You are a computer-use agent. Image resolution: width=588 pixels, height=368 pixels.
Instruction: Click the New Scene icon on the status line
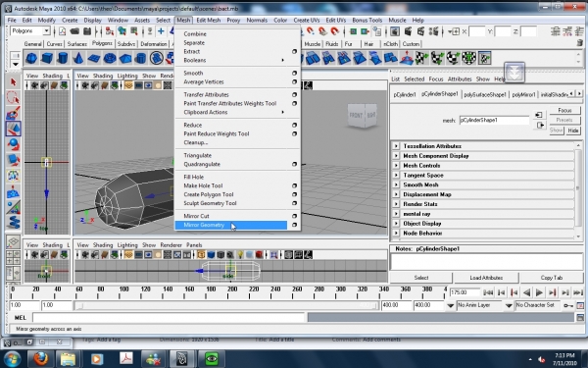pos(63,31)
